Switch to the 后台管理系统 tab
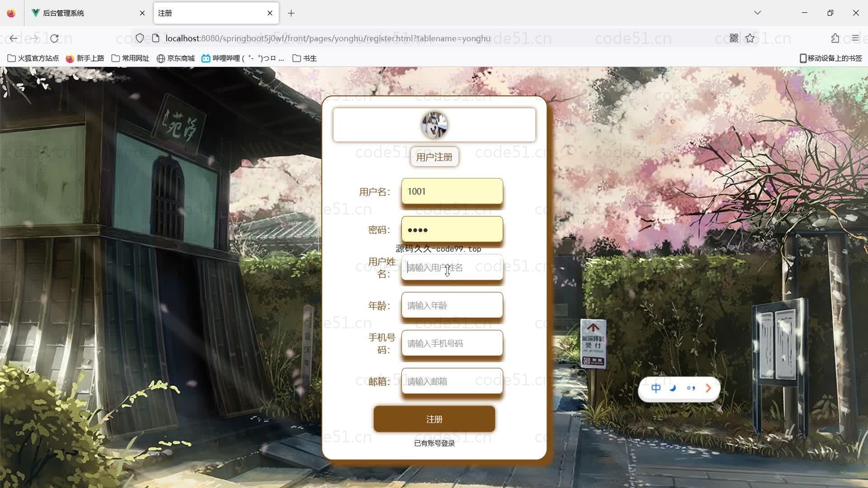Image resolution: width=868 pixels, height=488 pixels. 88,13
